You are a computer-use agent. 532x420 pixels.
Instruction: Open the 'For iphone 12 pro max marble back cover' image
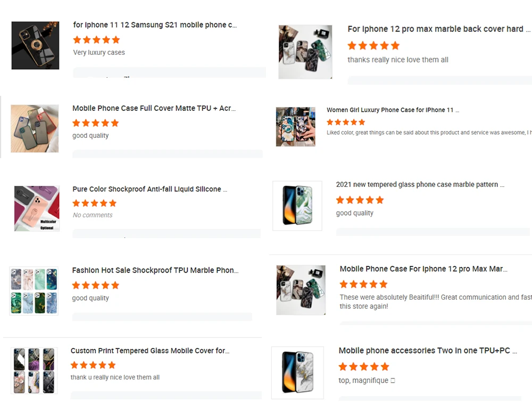coord(305,52)
